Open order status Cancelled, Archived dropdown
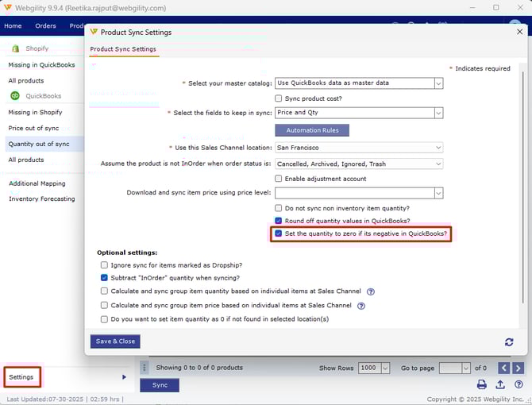 [359, 164]
